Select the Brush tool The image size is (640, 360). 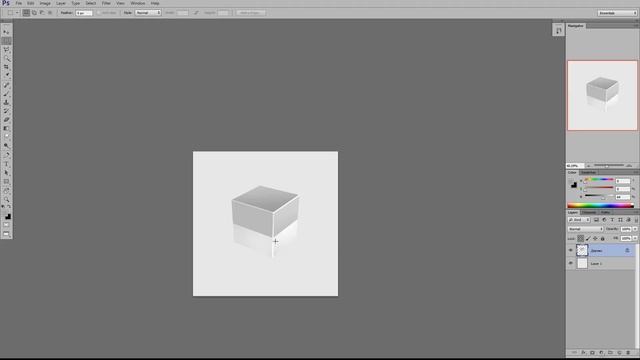point(6,94)
